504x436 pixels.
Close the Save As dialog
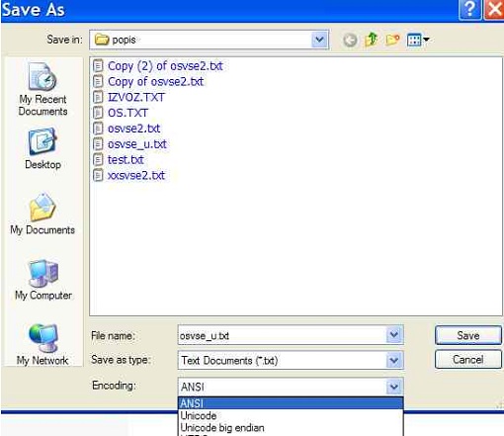point(495,9)
